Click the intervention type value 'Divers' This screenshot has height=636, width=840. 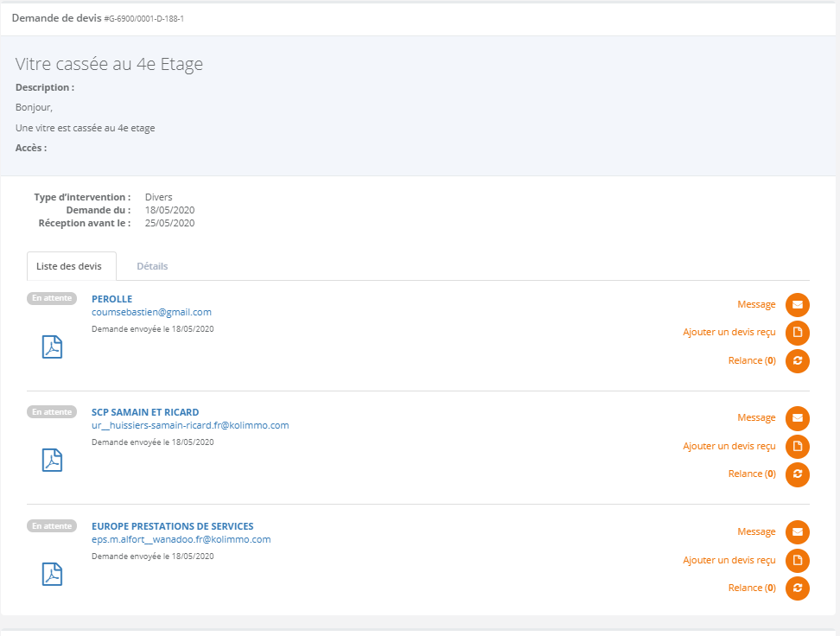tap(158, 197)
